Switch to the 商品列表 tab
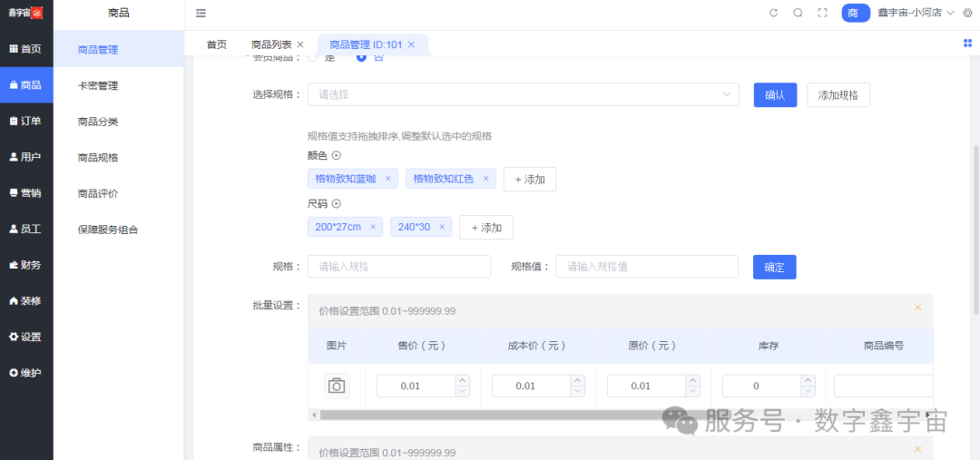Screen dimensions: 980x460 pyautogui.click(x=271, y=44)
